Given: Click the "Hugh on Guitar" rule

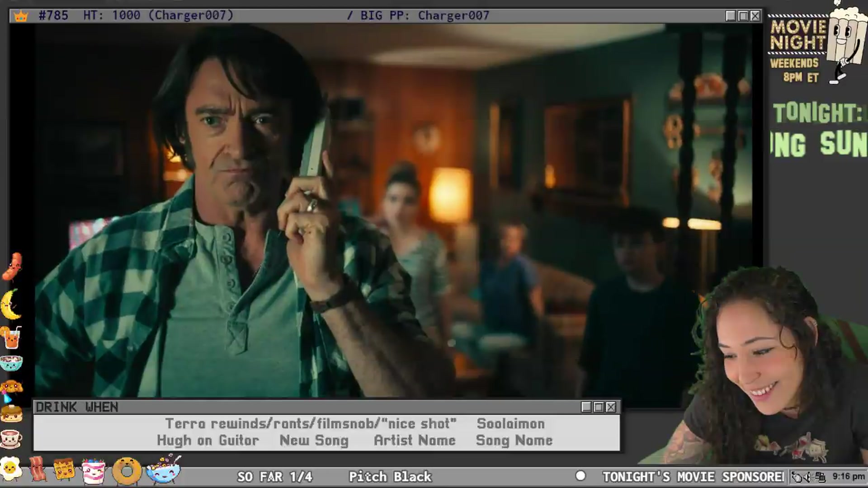Looking at the screenshot, I should pyautogui.click(x=208, y=440).
